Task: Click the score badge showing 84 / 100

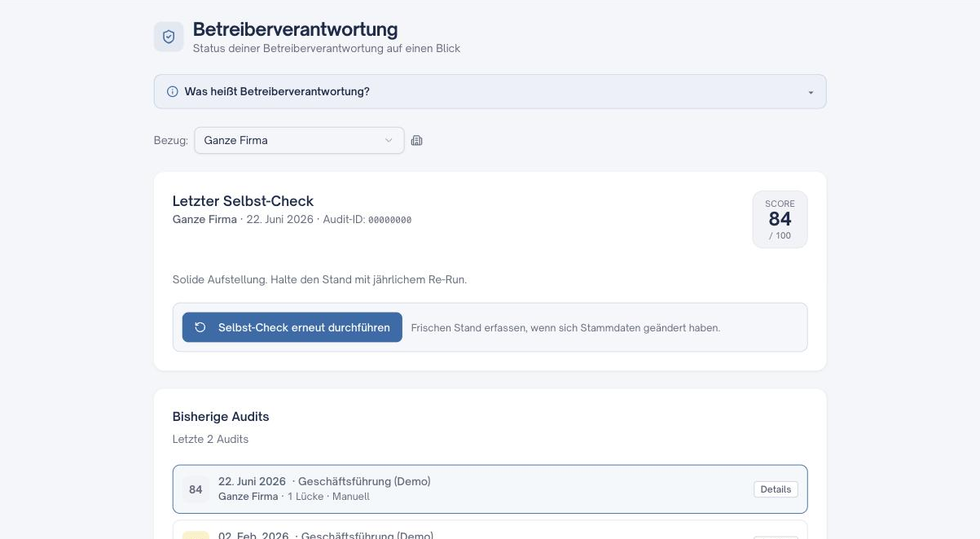Action: [780, 219]
